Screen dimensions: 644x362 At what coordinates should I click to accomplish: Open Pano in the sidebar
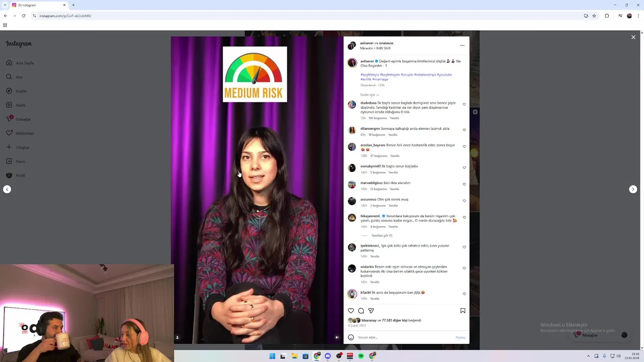coord(16,161)
